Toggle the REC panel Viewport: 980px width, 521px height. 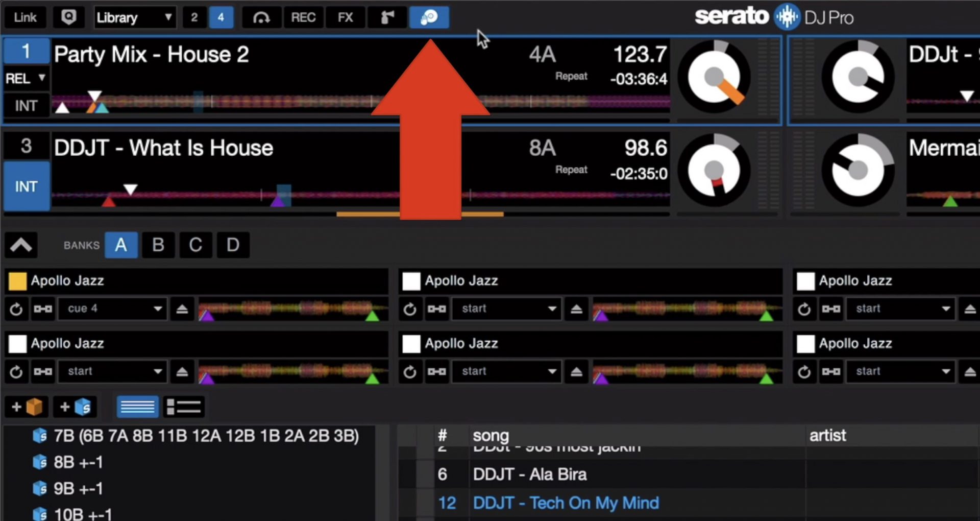(303, 17)
